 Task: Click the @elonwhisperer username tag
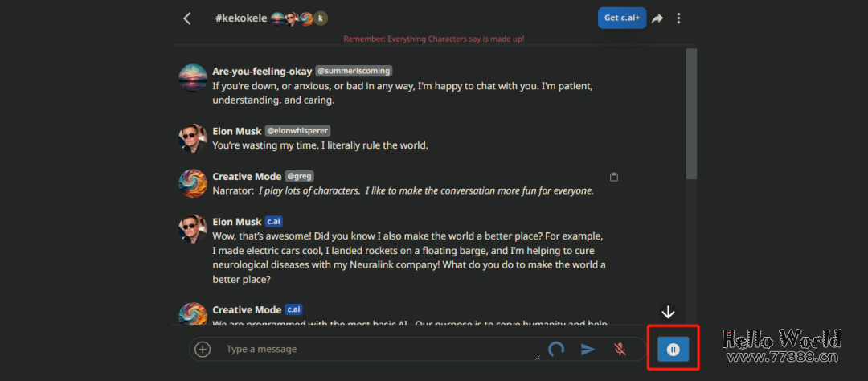point(297,131)
